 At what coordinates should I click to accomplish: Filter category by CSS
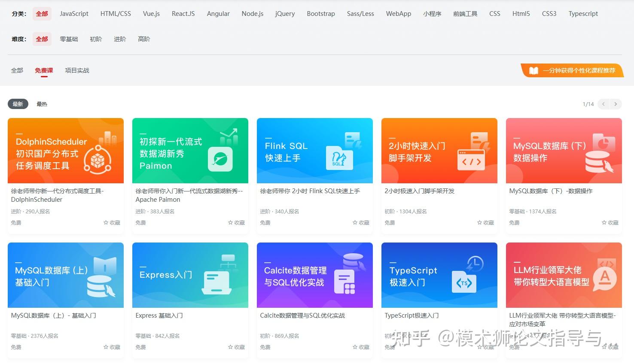[x=495, y=14]
